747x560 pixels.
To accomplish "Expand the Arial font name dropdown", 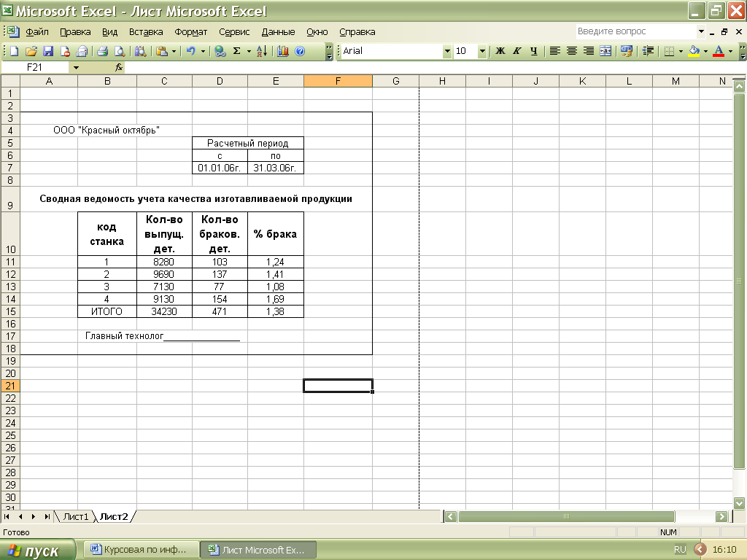I will (447, 51).
